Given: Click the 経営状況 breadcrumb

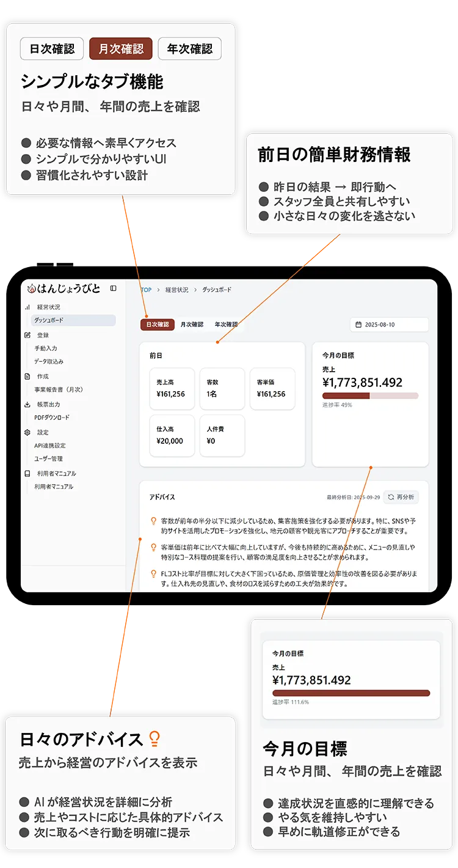Looking at the screenshot, I should tap(177, 290).
